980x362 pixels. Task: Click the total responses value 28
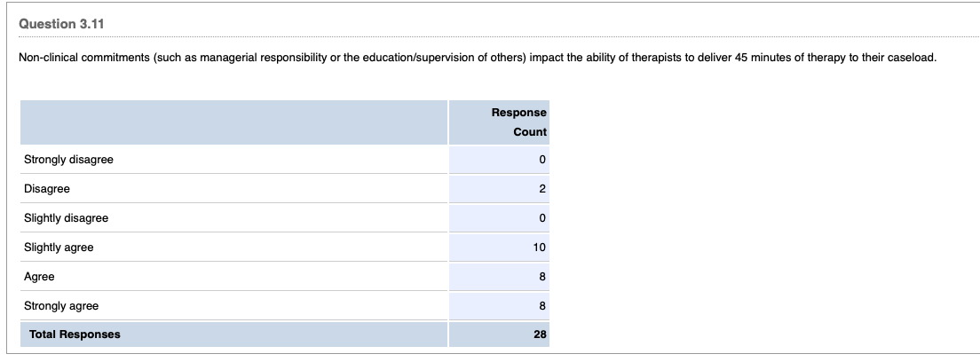tap(540, 334)
